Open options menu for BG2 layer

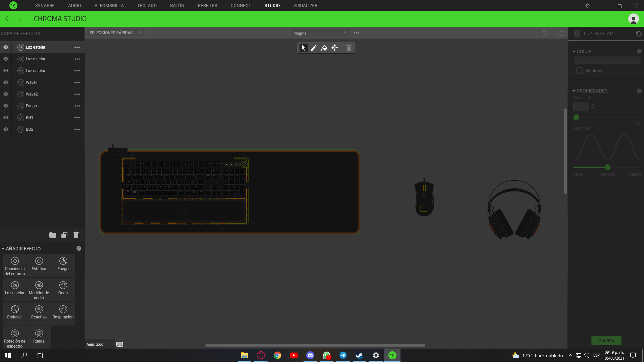pyautogui.click(x=77, y=129)
